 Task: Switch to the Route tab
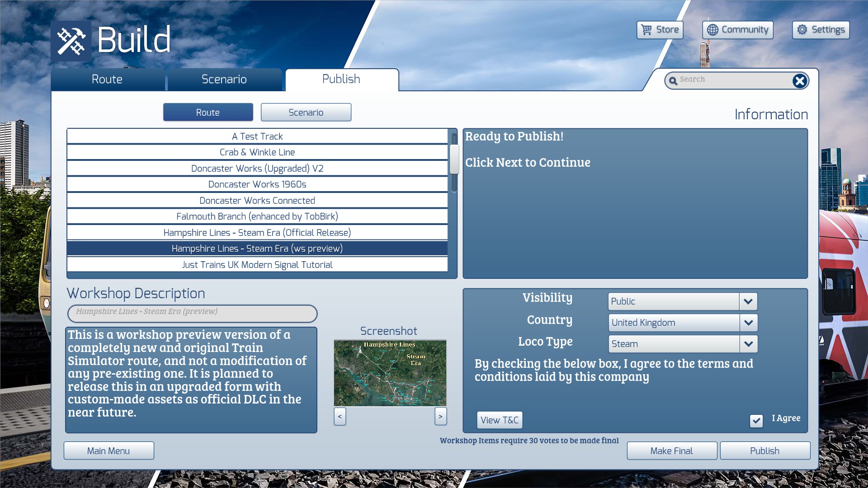coord(107,80)
